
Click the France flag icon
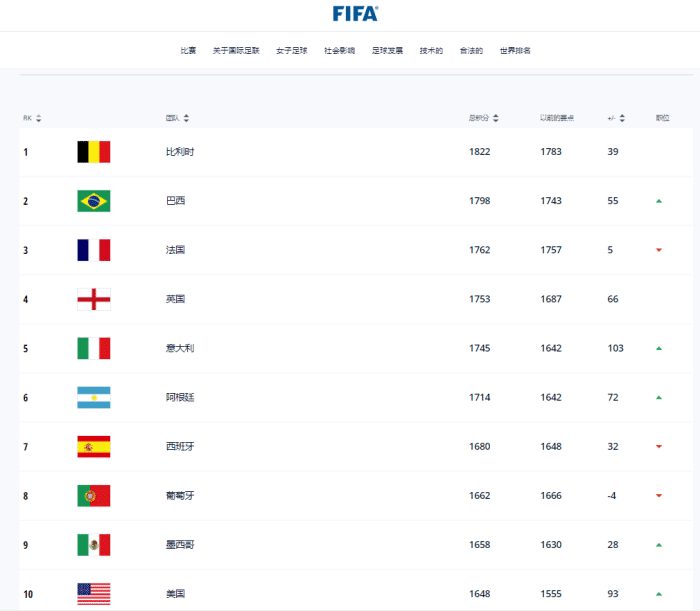[x=94, y=250]
